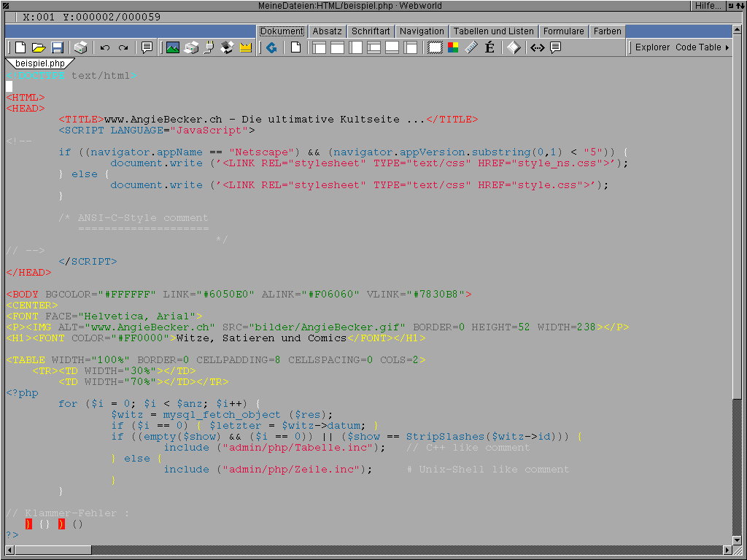Open a file with the yellow folder icon
747x560 pixels.
click(39, 47)
